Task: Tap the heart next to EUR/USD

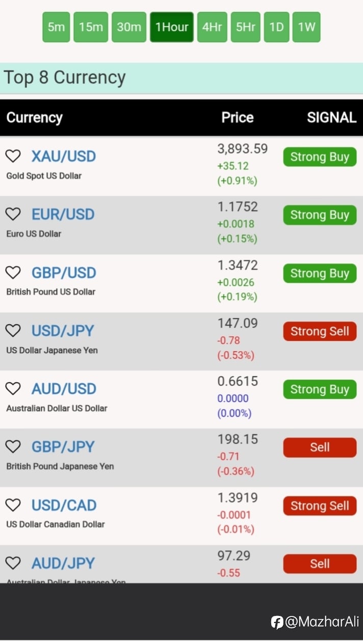Action: pos(13,214)
